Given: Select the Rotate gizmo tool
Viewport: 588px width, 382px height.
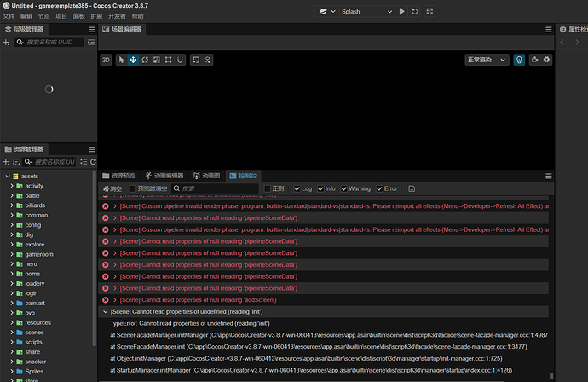Looking at the screenshot, I should [x=145, y=60].
